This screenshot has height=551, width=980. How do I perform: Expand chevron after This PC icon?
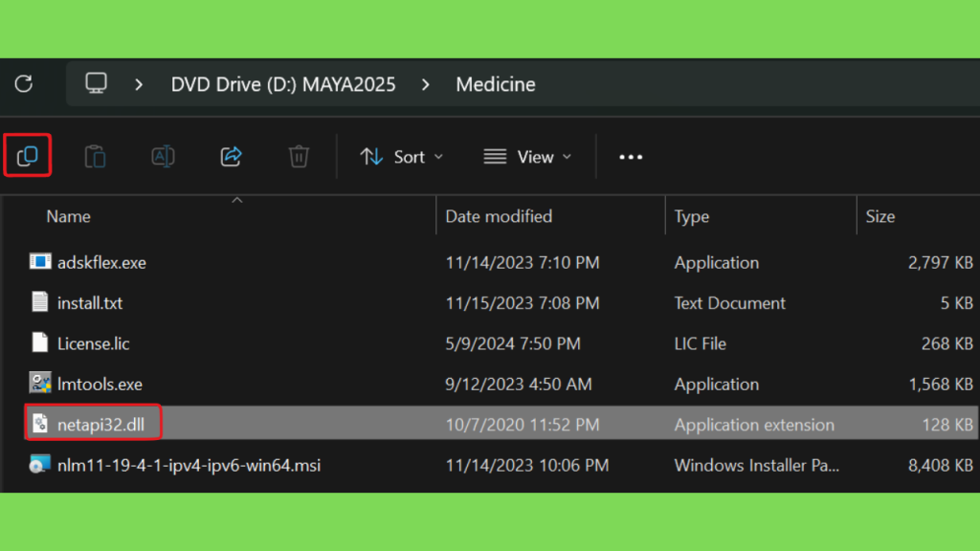139,84
